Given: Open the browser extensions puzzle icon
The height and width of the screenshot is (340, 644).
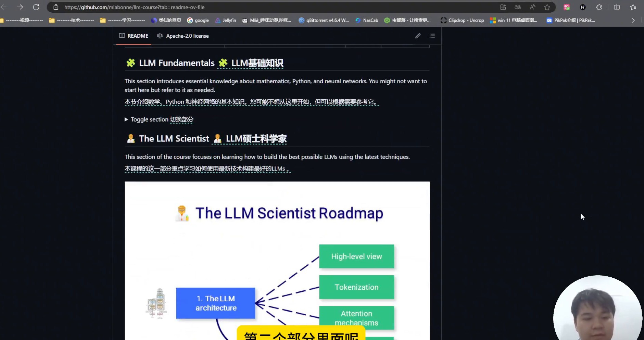Looking at the screenshot, I should click(x=599, y=7).
